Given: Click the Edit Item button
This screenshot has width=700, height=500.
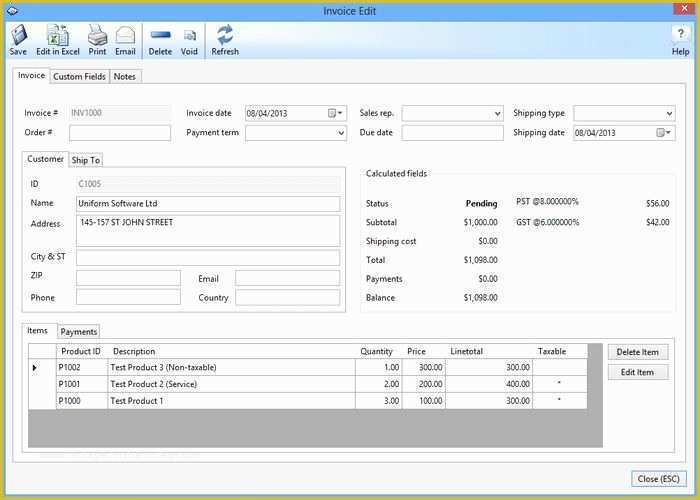Looking at the screenshot, I should (x=638, y=372).
